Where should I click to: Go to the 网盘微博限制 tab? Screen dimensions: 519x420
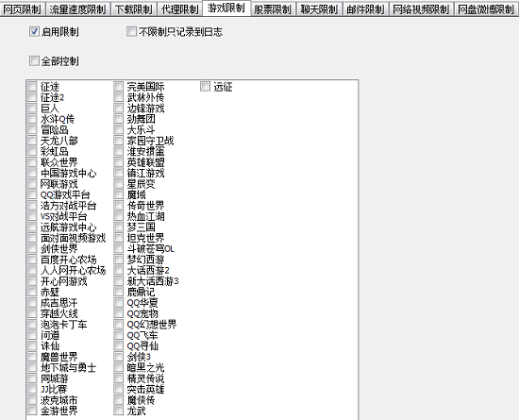pyautogui.click(x=486, y=9)
